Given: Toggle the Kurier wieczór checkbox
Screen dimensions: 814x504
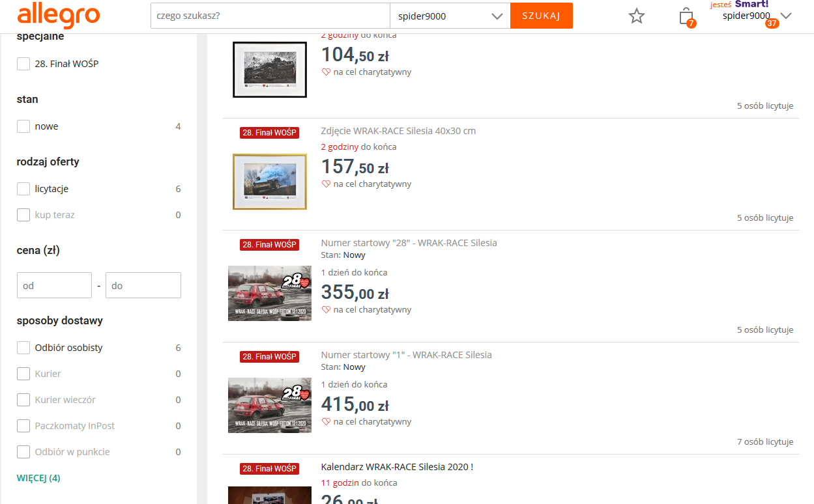Looking at the screenshot, I should point(23,400).
